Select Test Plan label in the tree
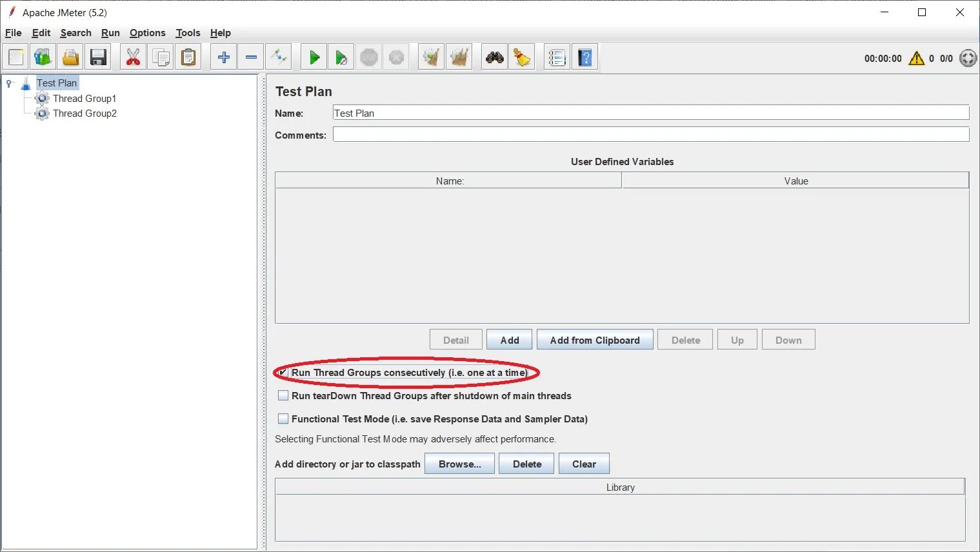The image size is (980, 552). [x=57, y=83]
